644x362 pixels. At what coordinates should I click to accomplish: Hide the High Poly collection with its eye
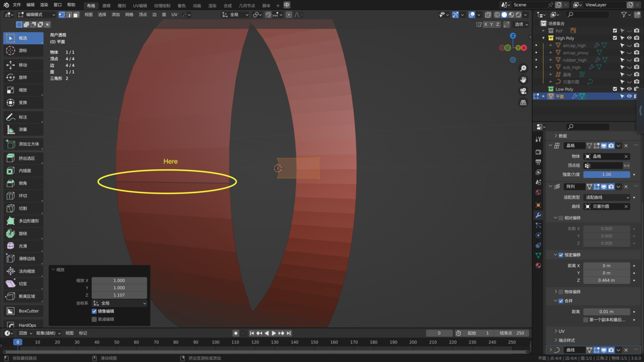[x=629, y=38]
